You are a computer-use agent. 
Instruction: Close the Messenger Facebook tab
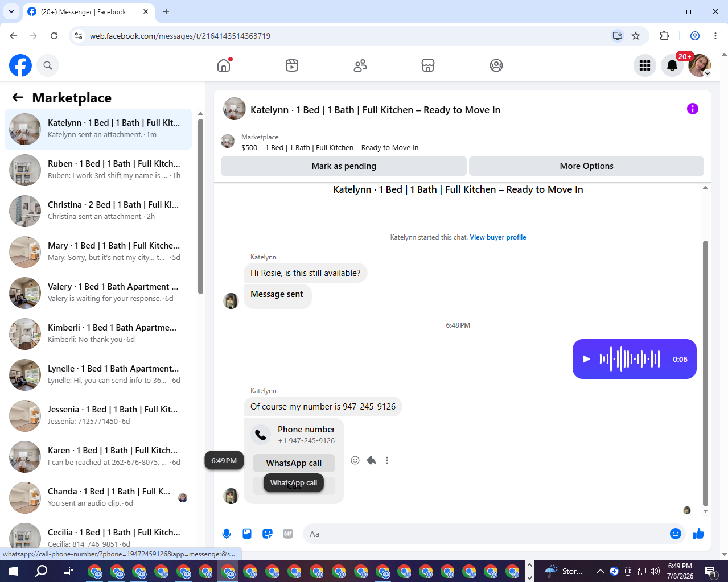(x=146, y=11)
